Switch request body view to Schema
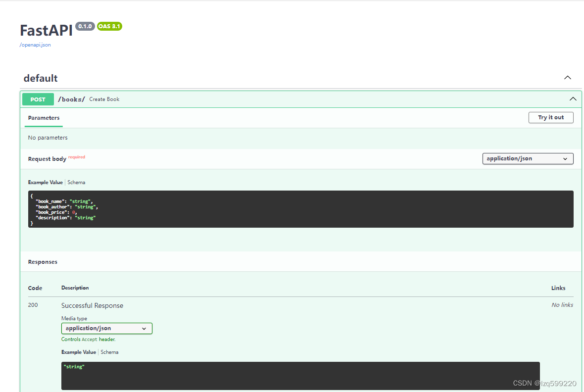Screen dimensions: 584x392 (76, 182)
